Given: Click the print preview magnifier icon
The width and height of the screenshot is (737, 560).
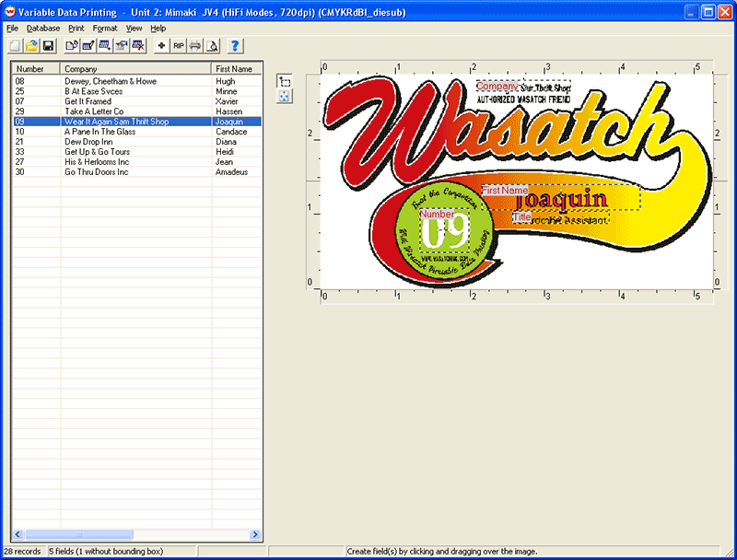Looking at the screenshot, I should pyautogui.click(x=212, y=46).
